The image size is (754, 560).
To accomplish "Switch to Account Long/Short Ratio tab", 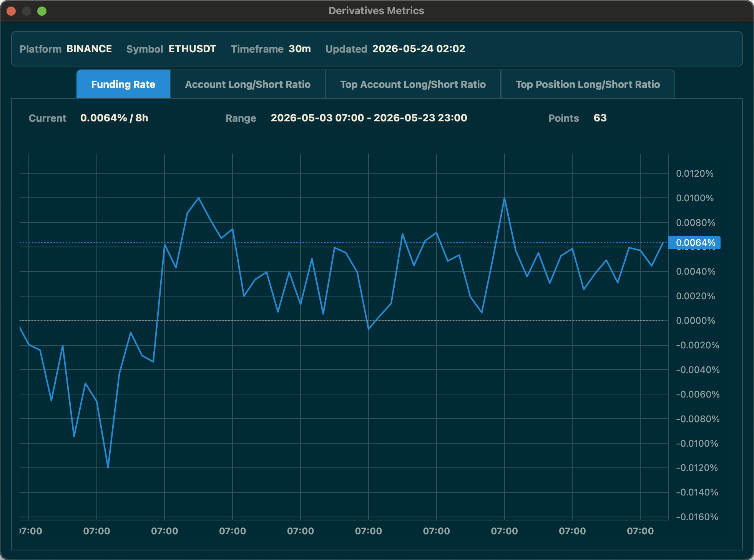I will pos(248,84).
